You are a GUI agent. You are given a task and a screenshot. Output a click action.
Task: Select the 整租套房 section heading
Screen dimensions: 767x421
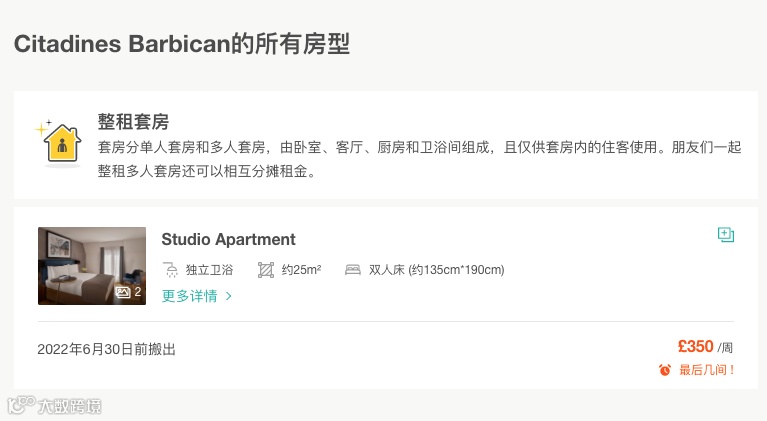pyautogui.click(x=133, y=122)
